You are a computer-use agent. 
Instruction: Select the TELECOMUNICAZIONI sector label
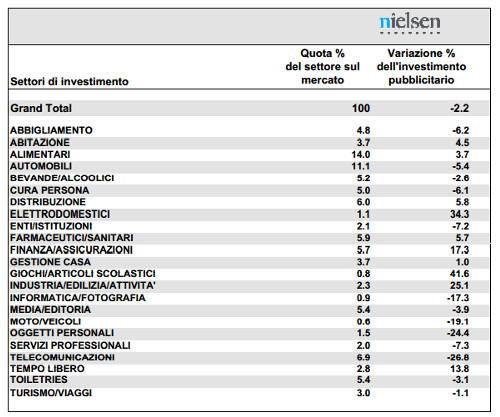[62, 357]
